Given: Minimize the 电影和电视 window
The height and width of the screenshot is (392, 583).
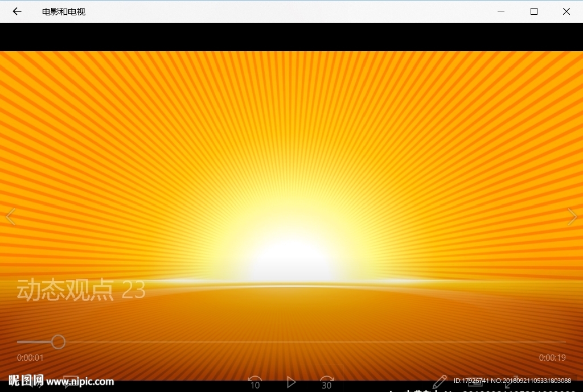Looking at the screenshot, I should [501, 11].
